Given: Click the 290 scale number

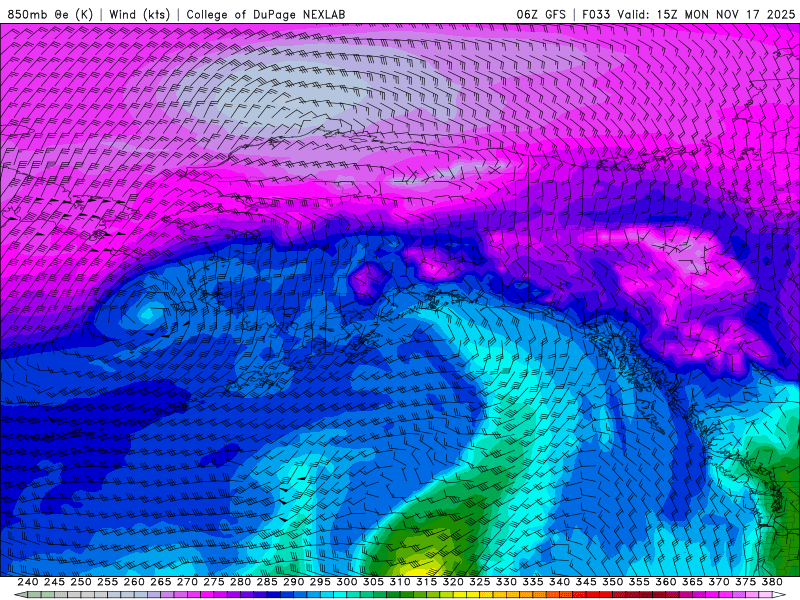Looking at the screenshot, I should (x=293, y=582).
